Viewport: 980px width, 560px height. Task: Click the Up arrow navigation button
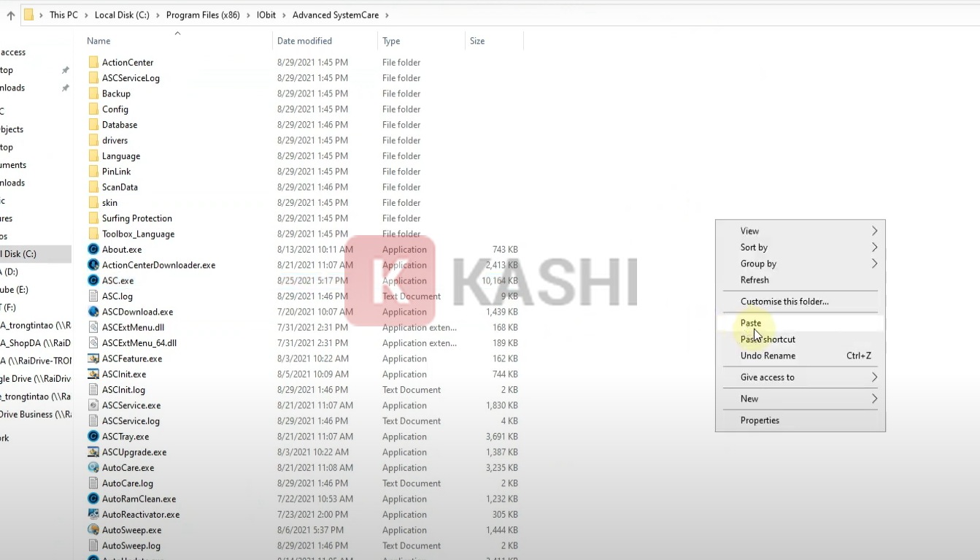pos(10,15)
